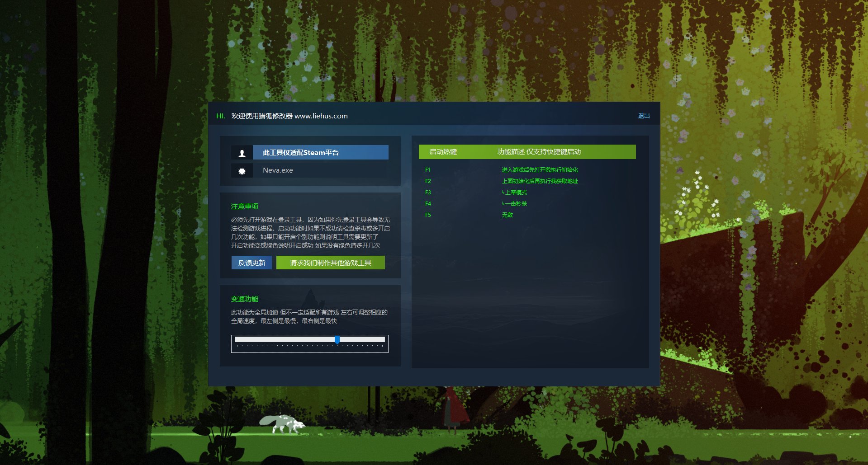Click the gear icon beside Neva.exe

click(x=242, y=170)
